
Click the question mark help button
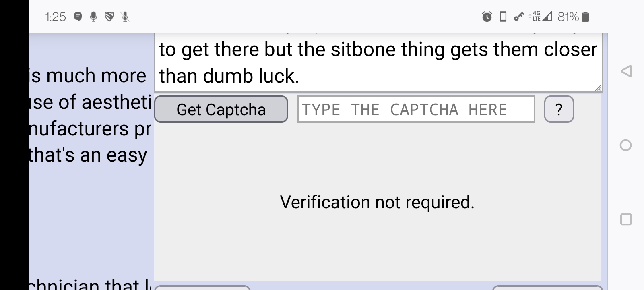(x=559, y=109)
